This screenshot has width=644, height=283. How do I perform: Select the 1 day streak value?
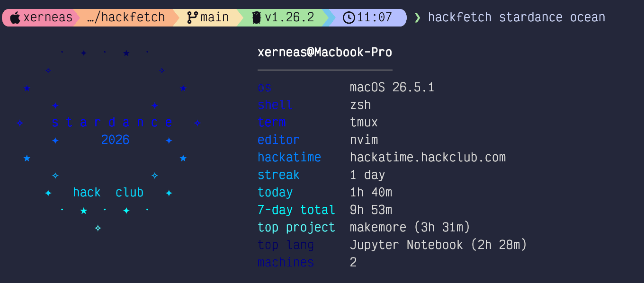tap(367, 175)
